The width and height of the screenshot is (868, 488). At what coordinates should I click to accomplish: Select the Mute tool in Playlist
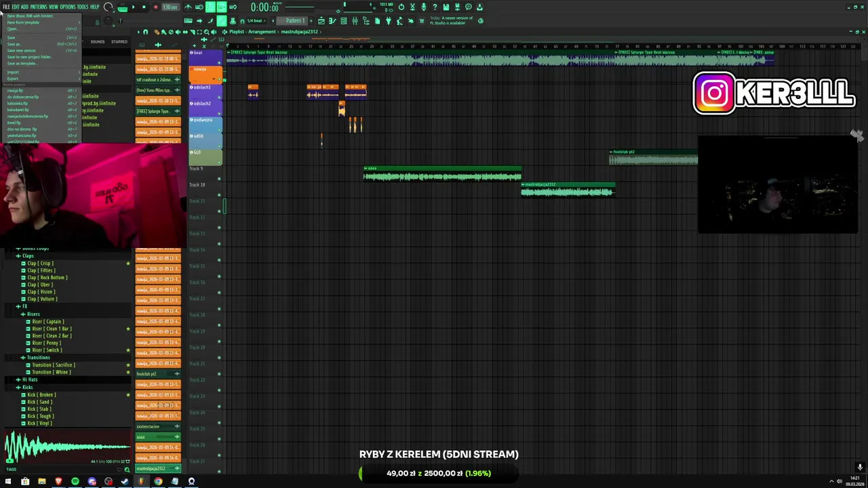pos(178,32)
